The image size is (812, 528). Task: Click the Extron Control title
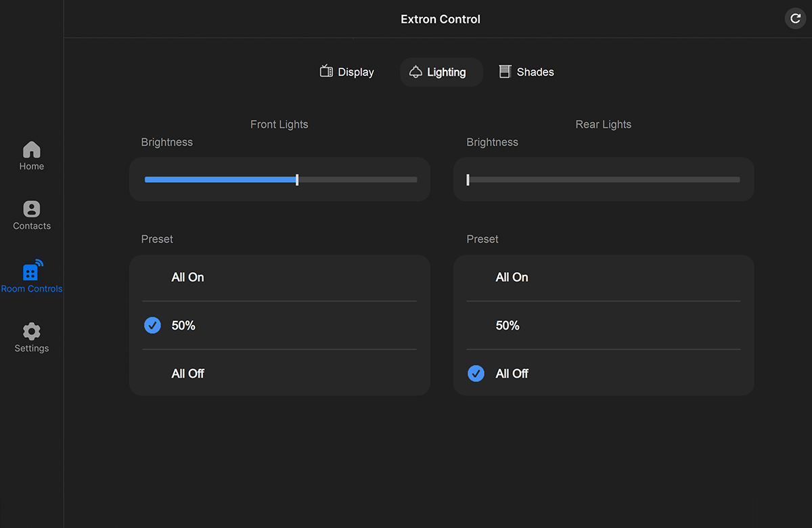(x=441, y=19)
